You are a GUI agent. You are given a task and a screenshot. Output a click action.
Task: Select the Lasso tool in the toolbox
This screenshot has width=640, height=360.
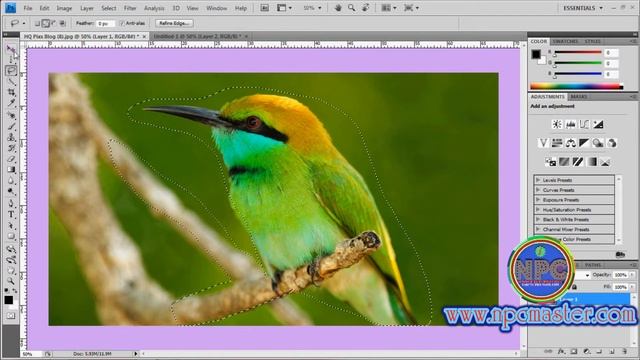[11, 70]
